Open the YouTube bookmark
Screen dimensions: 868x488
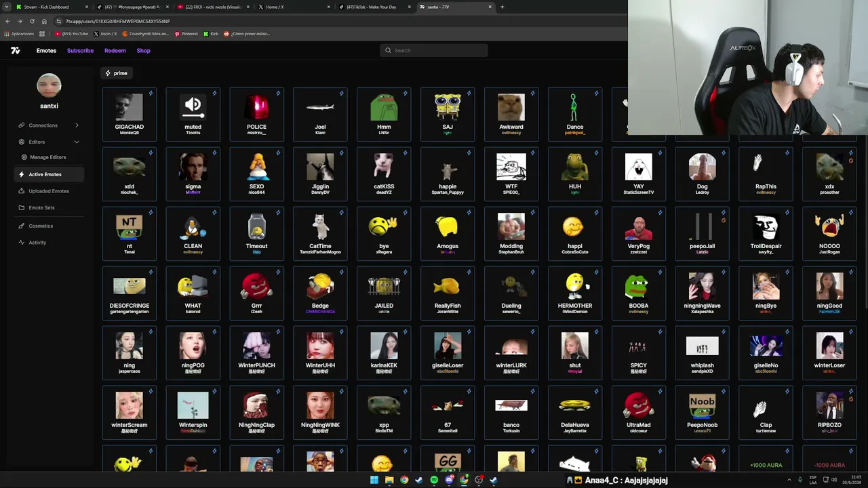pos(72,34)
